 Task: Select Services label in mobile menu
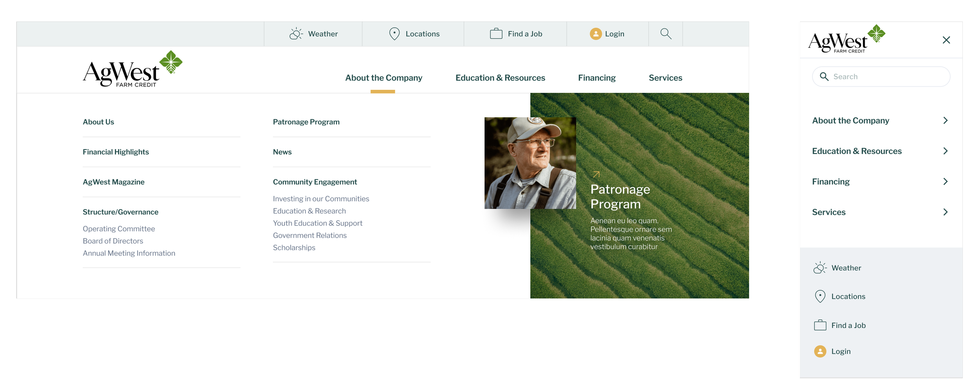click(829, 212)
